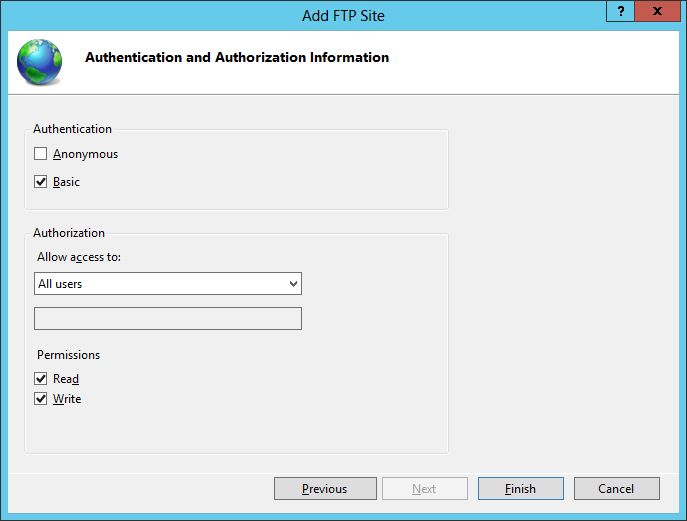Toggle the Write permission checkbox

(x=41, y=399)
